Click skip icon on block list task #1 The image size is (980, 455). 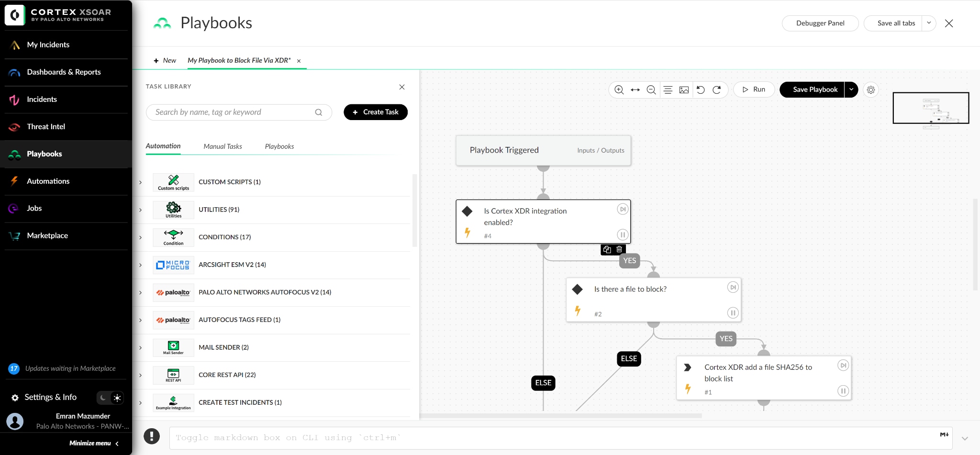coord(843,365)
